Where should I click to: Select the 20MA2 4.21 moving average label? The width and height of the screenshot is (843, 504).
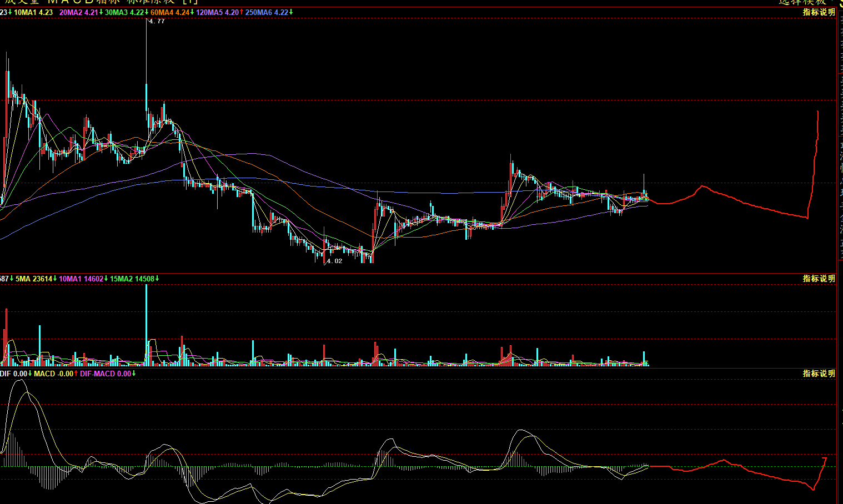[x=81, y=12]
